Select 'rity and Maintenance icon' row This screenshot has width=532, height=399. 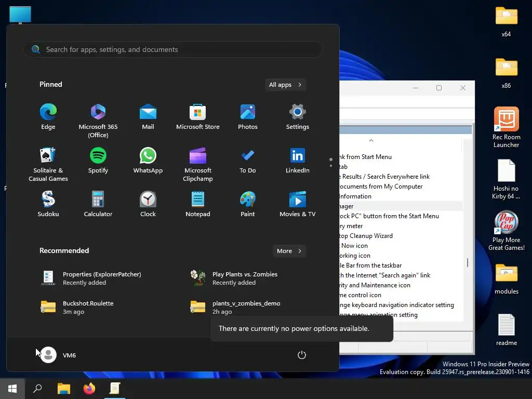click(401, 285)
